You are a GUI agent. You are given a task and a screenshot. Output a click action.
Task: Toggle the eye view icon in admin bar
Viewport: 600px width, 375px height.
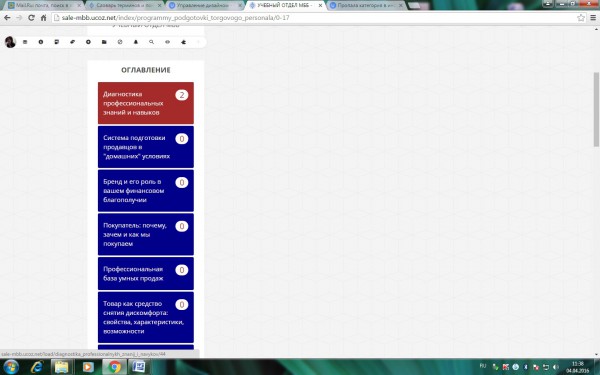click(167, 42)
